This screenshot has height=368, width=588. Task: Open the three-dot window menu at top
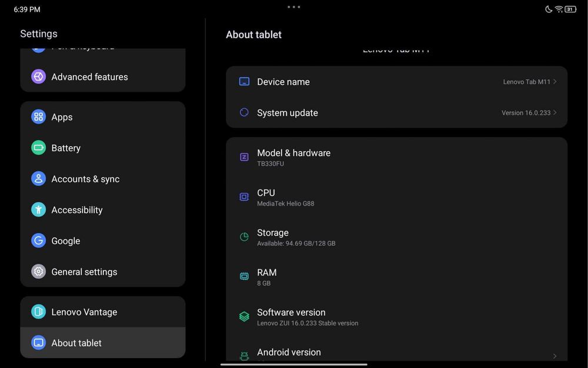293,6
